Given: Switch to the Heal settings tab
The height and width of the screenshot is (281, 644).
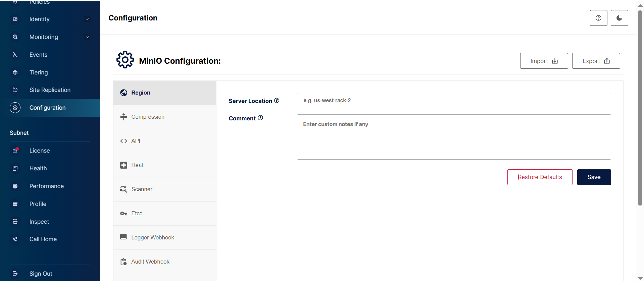Looking at the screenshot, I should pyautogui.click(x=165, y=165).
